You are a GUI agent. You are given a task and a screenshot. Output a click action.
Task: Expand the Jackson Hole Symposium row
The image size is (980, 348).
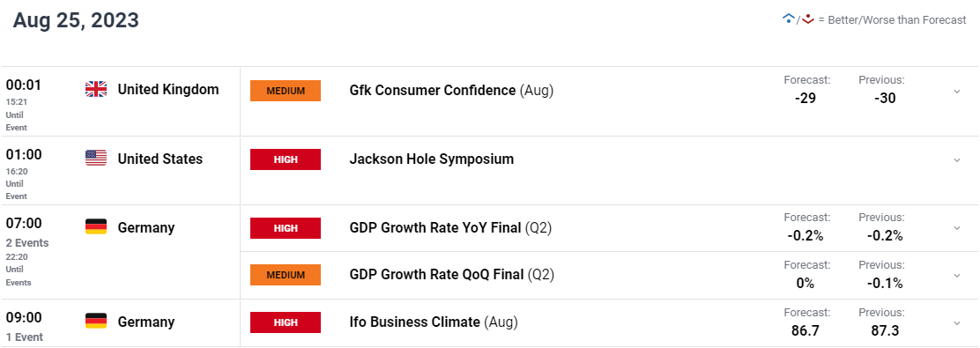[x=957, y=160]
